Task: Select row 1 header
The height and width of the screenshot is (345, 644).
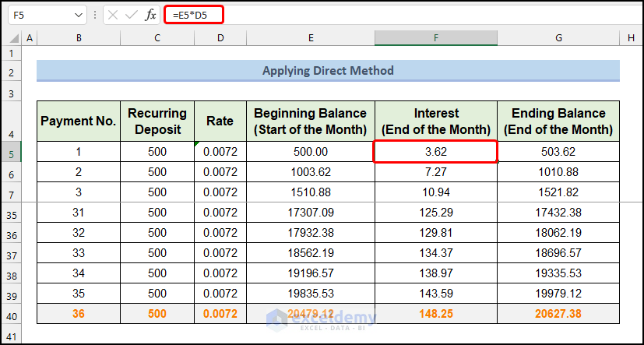Action: tap(11, 54)
